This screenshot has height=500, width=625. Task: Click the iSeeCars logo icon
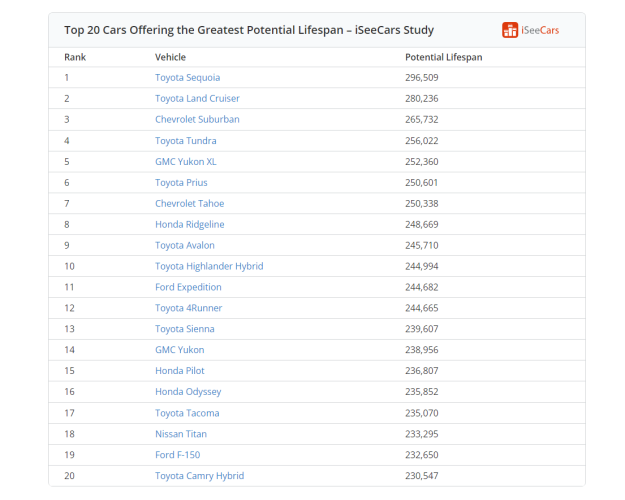pos(510,30)
